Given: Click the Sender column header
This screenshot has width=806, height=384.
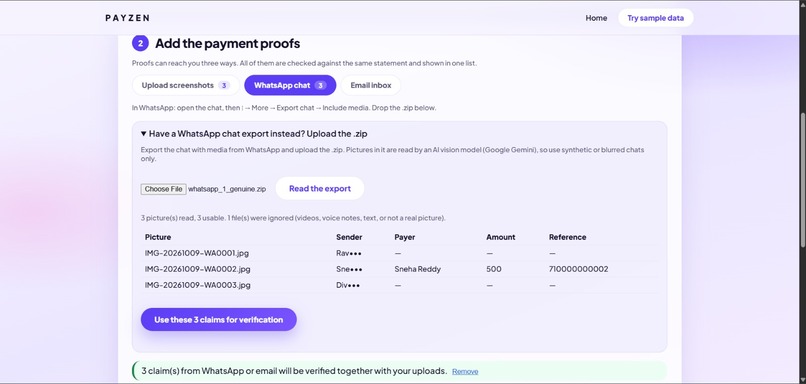Looking at the screenshot, I should [x=349, y=237].
